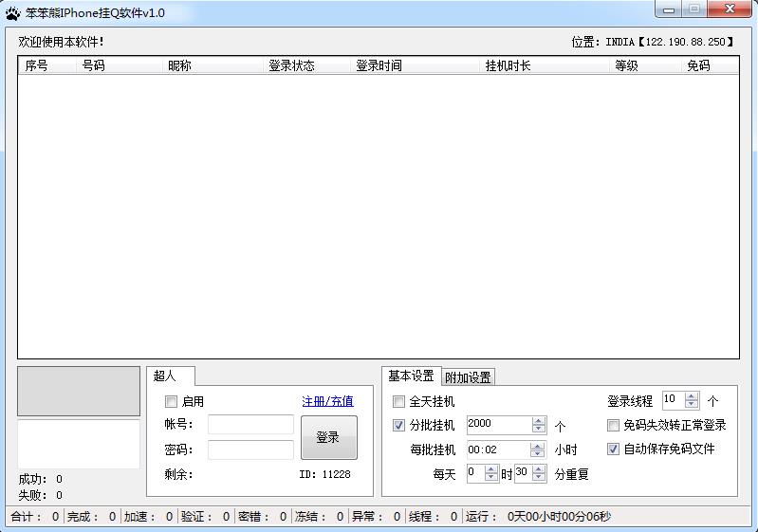Decrease the 分重复 minutes with down arrow

[539, 477]
